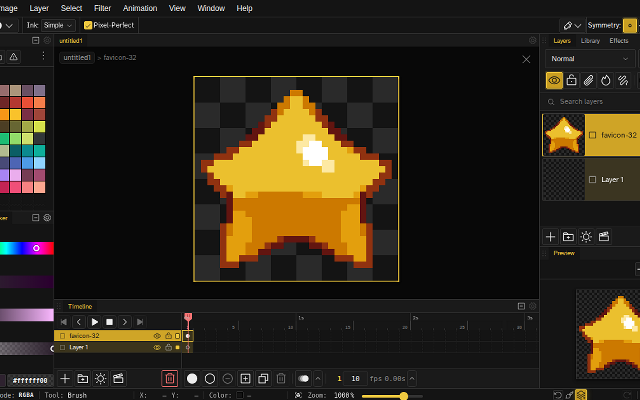Add a layer group in the Layers panel
This screenshot has width=640, height=400.
(x=568, y=237)
